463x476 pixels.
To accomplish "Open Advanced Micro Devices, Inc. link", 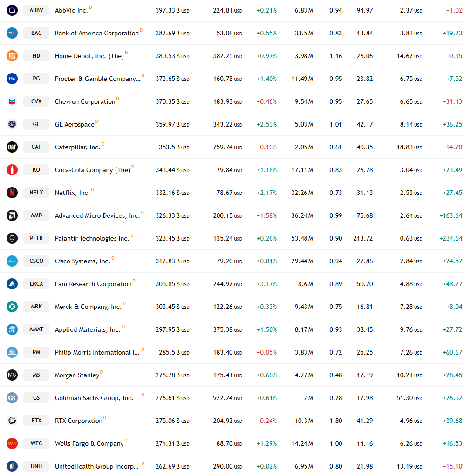I will [97, 215].
